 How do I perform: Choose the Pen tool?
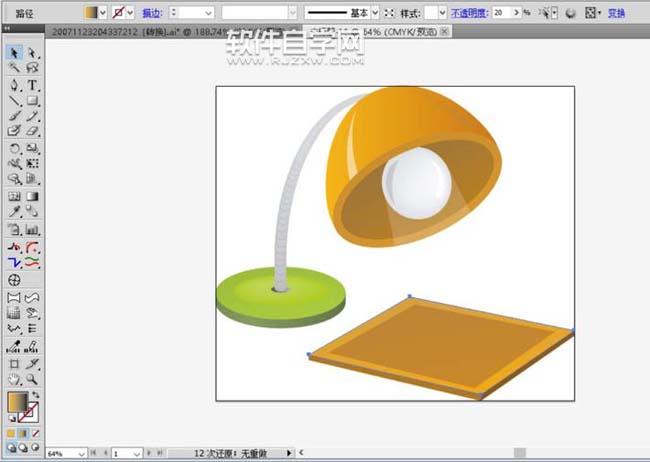(15, 84)
